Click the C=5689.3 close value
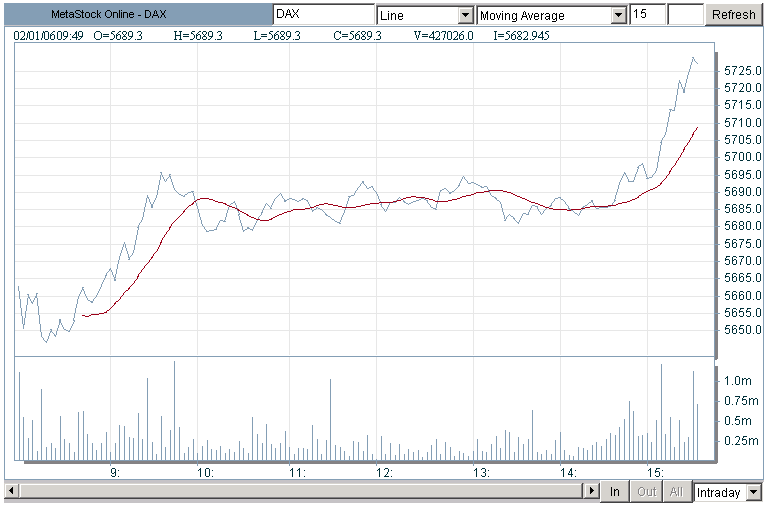Image resolution: width=767 pixels, height=505 pixels. (x=357, y=36)
